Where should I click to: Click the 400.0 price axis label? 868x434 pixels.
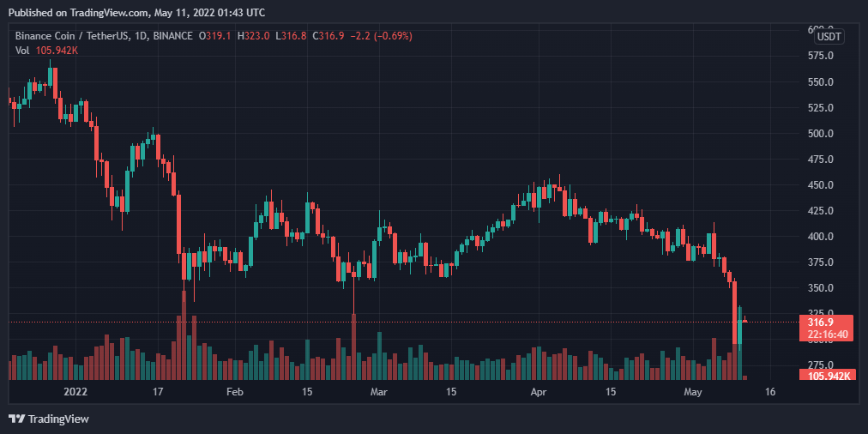pos(822,237)
